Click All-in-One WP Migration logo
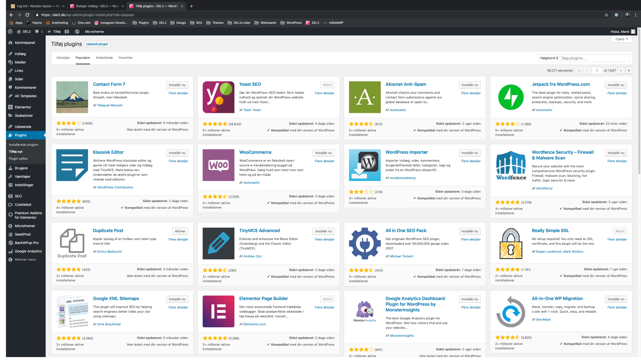Screen dimensions: 641x364 pos(511,311)
